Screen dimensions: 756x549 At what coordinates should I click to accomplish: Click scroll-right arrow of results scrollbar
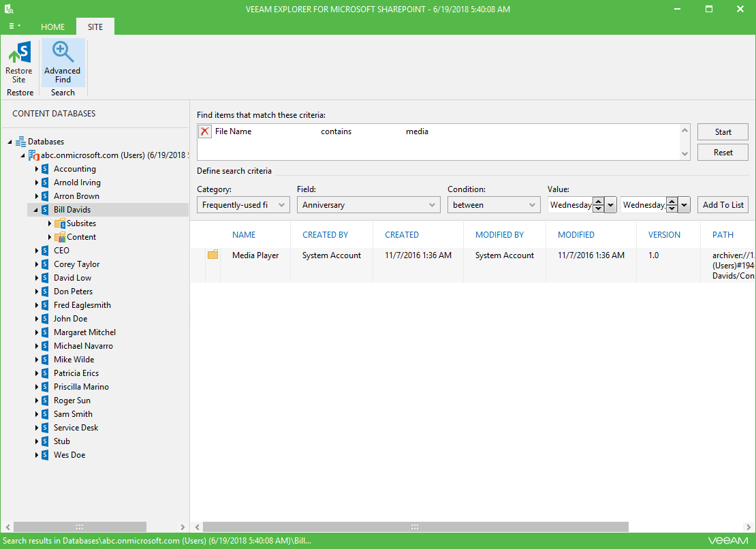click(x=749, y=527)
